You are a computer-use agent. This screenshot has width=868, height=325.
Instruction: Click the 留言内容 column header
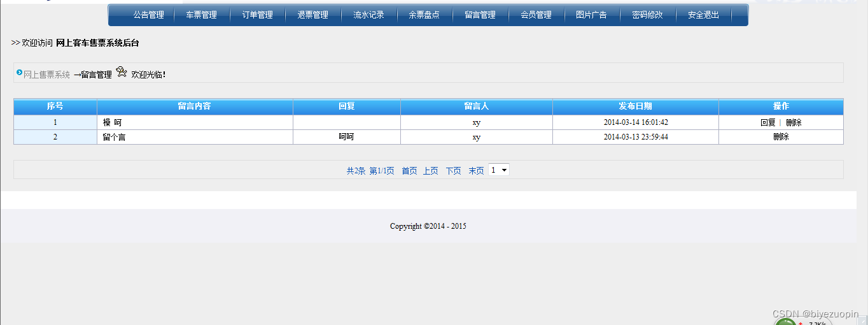tap(195, 106)
